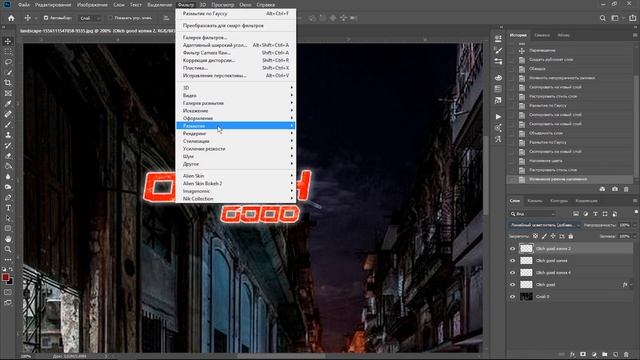Viewport: 640px width, 360px height.
Task: Delete the layer with Layers panel trash icon
Action: click(x=626, y=354)
